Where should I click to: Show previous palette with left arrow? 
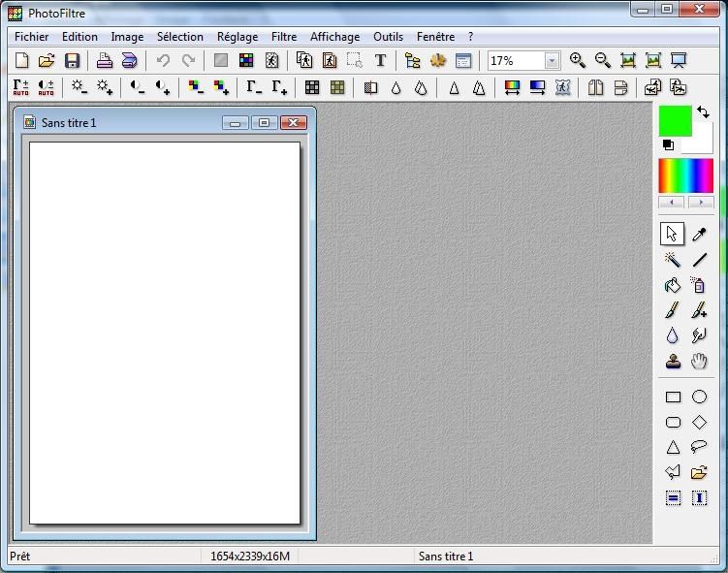click(672, 203)
